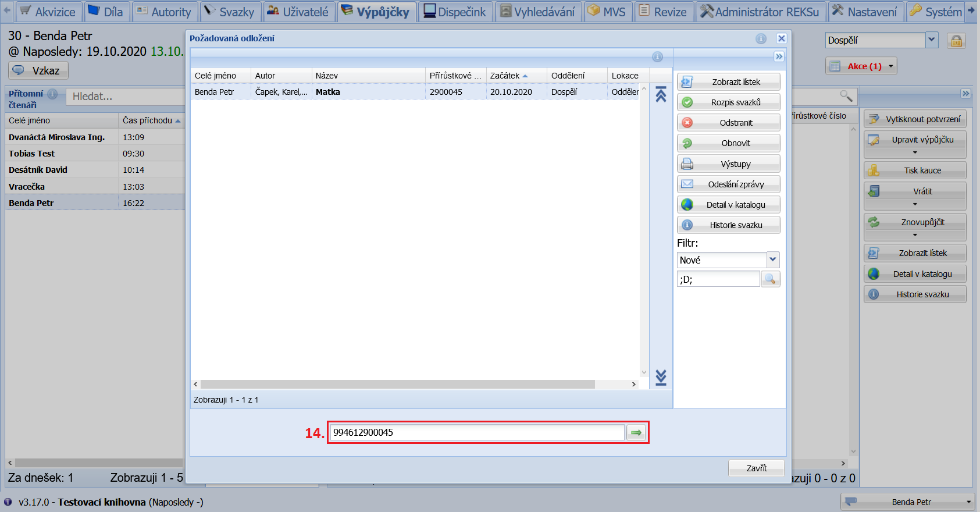Click the jump-to-top double arrow
980x512 pixels.
pos(661,94)
